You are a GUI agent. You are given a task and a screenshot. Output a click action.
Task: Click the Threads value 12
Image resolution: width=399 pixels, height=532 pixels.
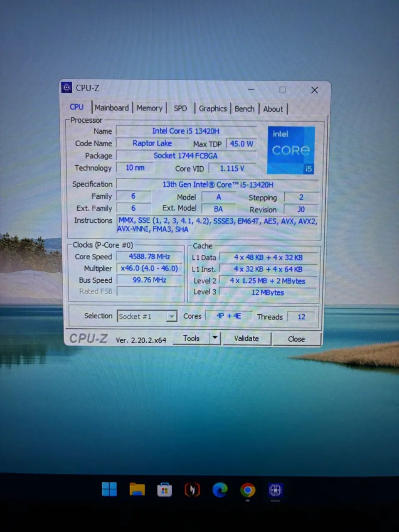(302, 317)
